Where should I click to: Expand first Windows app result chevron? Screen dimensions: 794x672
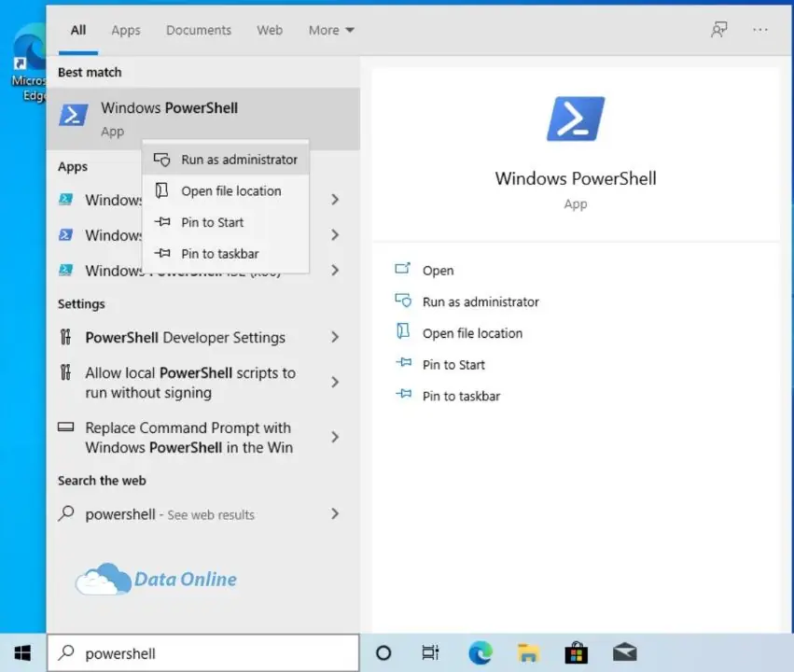pyautogui.click(x=335, y=200)
